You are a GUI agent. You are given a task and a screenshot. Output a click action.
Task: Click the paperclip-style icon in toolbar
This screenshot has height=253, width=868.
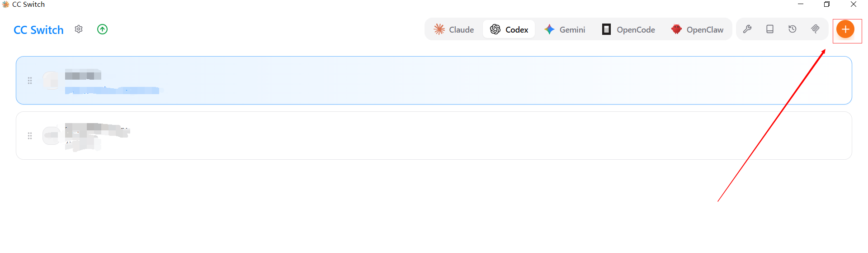pyautogui.click(x=815, y=29)
